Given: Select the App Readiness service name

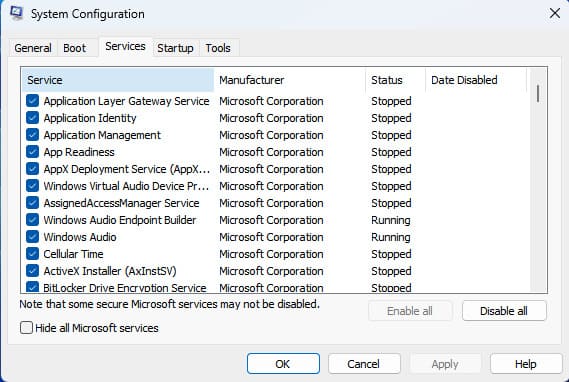Looking at the screenshot, I should tap(79, 152).
